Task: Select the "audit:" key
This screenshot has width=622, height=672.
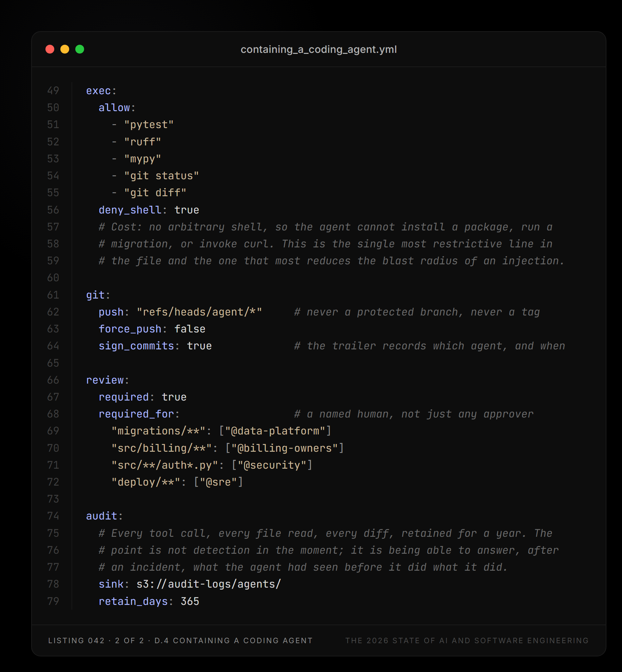Action: coord(104,516)
